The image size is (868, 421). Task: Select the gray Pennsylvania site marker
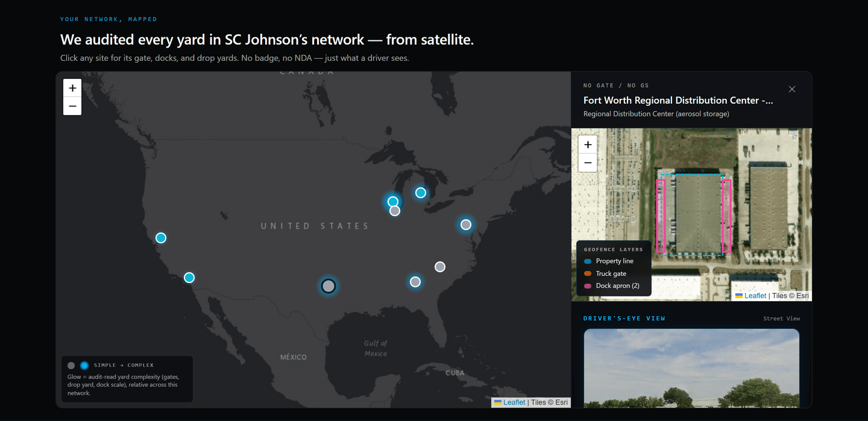pyautogui.click(x=466, y=225)
